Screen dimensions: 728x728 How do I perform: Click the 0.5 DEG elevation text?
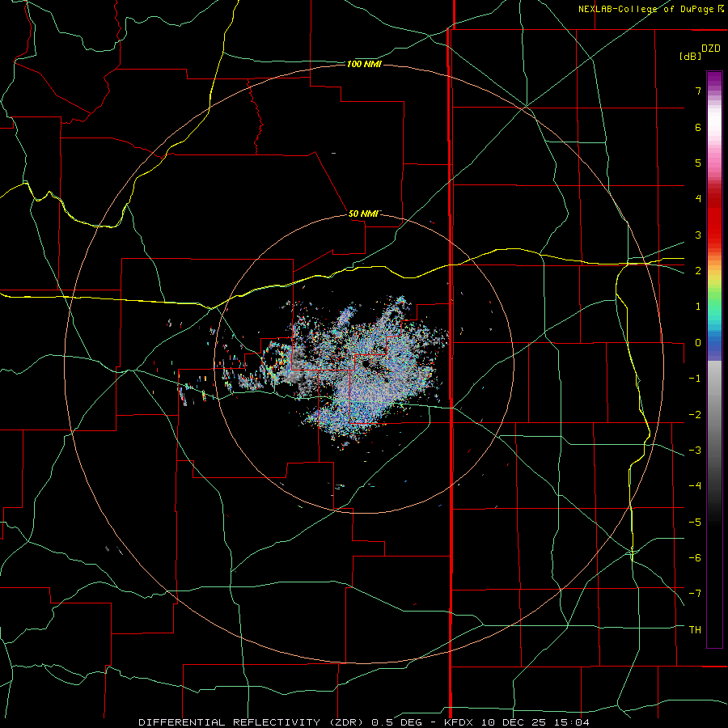click(396, 722)
